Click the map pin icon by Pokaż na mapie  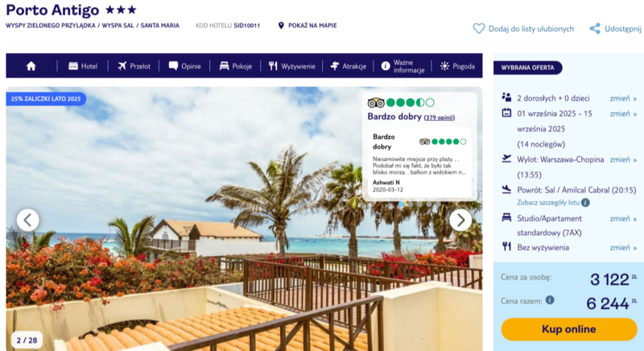281,26
